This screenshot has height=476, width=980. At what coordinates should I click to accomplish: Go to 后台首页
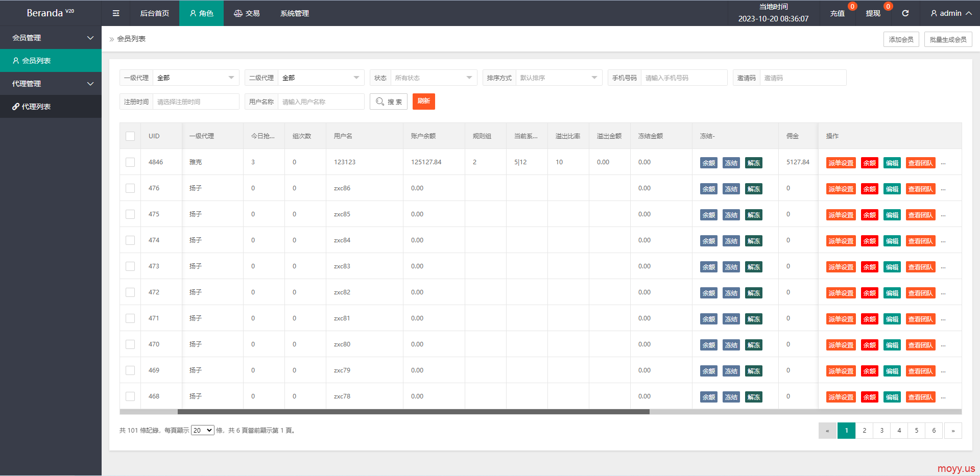tap(155, 13)
